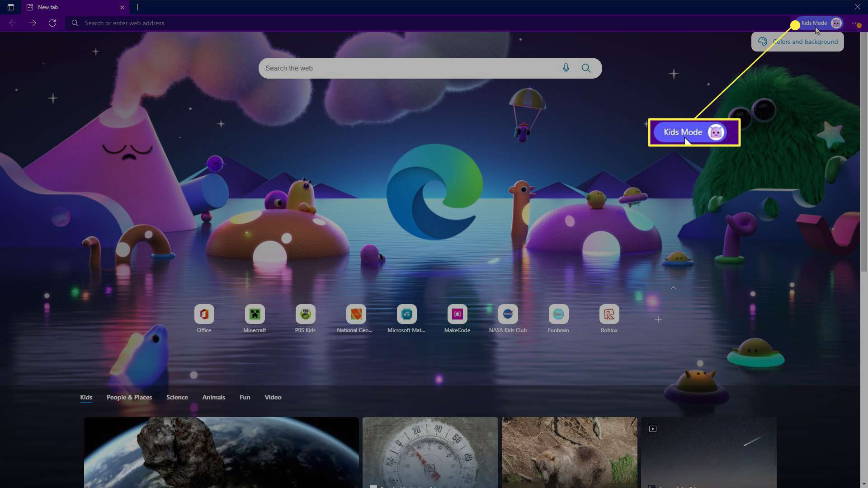This screenshot has width=868, height=488.
Task: Refresh the page
Action: pyautogui.click(x=52, y=23)
